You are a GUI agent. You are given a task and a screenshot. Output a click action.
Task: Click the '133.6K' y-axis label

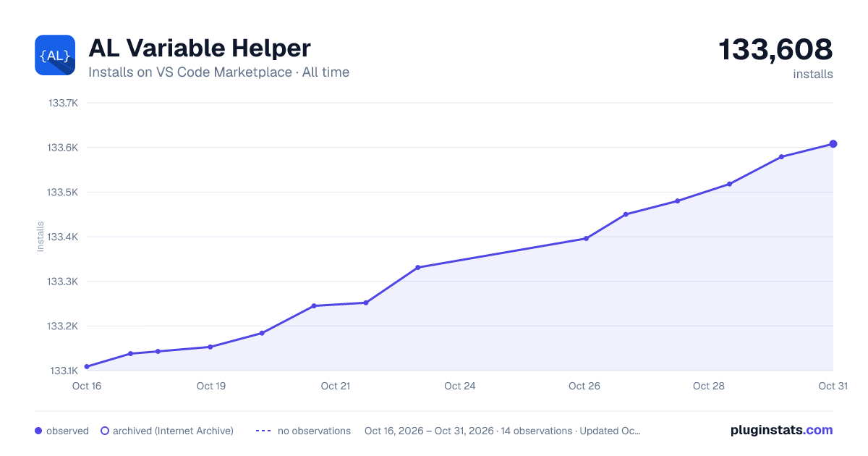click(63, 148)
